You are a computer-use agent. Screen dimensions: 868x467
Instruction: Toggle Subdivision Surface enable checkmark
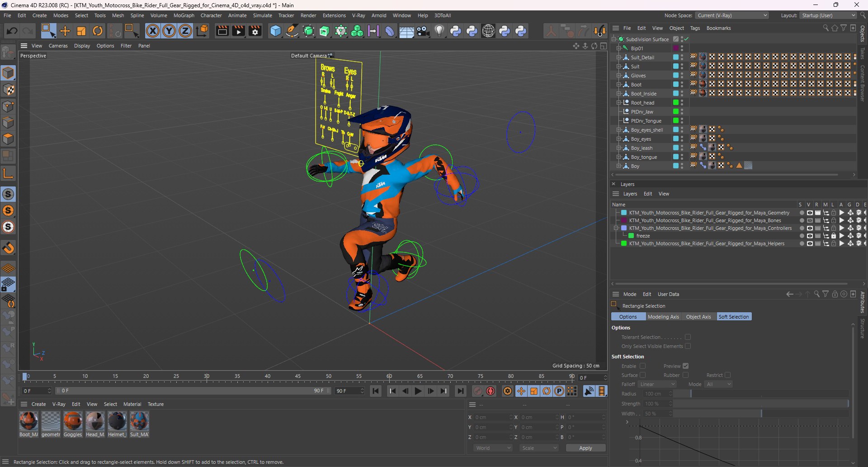(686, 39)
